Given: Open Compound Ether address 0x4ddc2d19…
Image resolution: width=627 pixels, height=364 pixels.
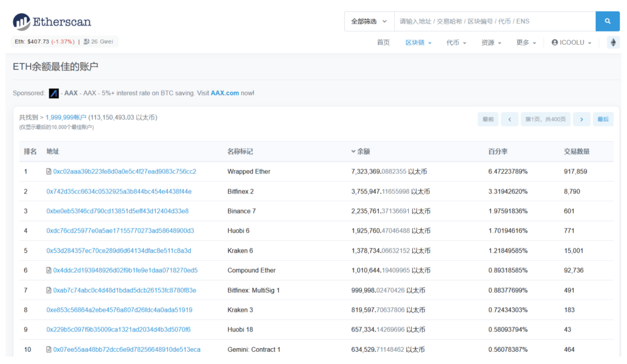Looking at the screenshot, I should pos(125,271).
